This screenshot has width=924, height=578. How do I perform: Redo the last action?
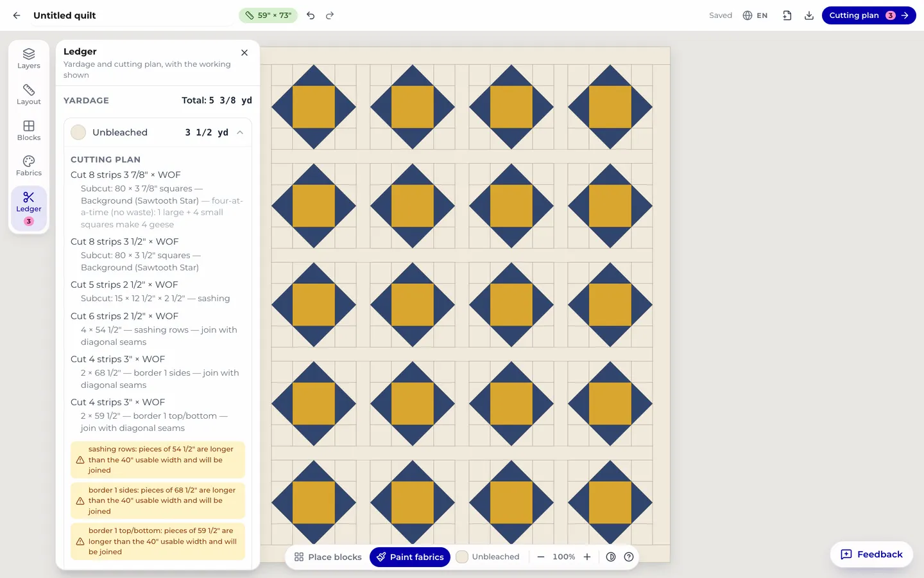point(330,15)
